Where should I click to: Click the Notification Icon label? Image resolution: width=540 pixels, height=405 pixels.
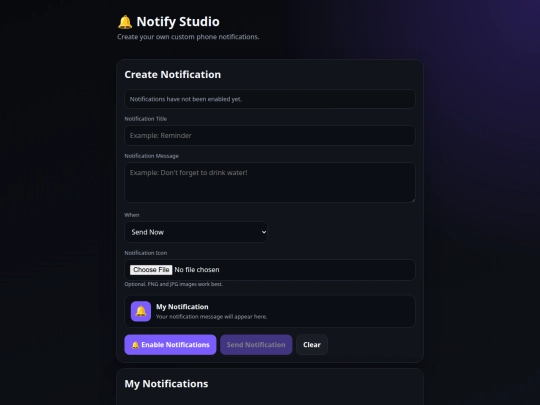point(146,253)
